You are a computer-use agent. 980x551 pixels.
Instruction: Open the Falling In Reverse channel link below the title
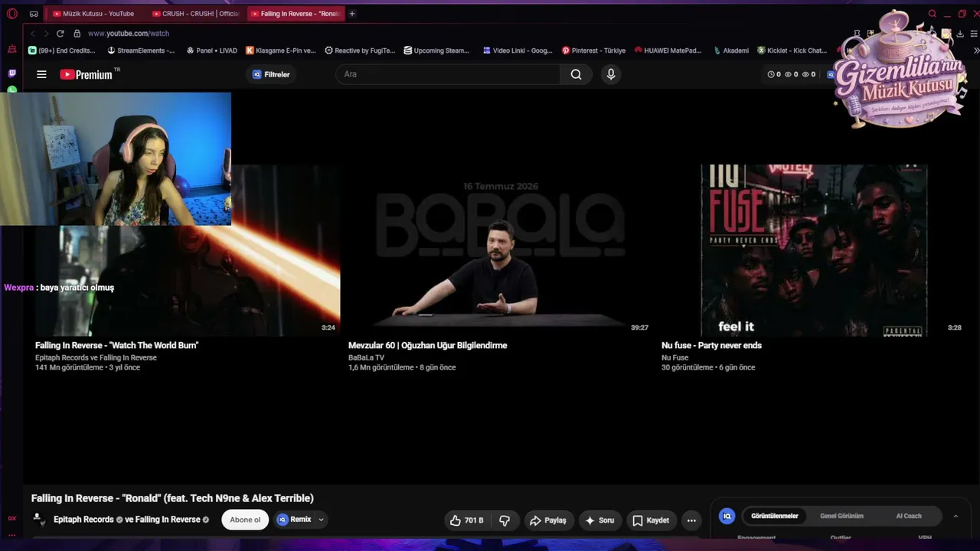point(168,520)
